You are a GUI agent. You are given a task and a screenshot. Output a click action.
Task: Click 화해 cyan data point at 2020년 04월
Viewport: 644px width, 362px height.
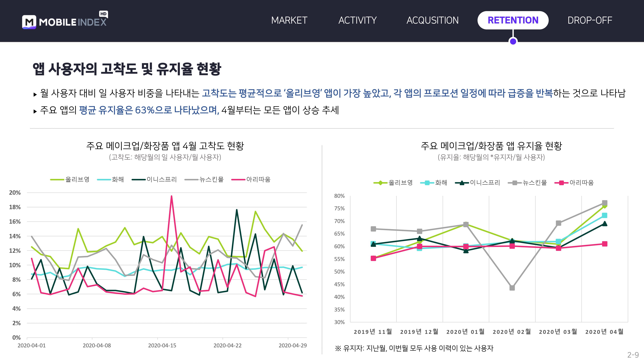point(605,215)
